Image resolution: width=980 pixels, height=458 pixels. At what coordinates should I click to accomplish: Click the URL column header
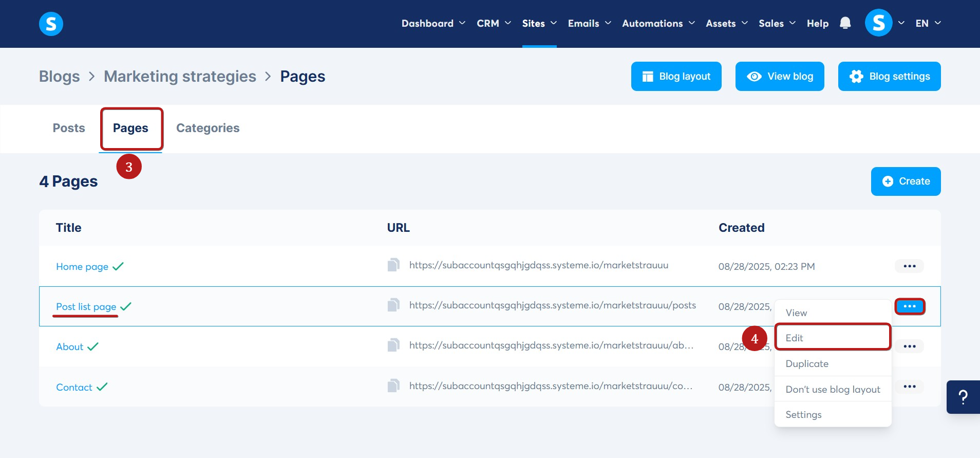[x=399, y=228]
